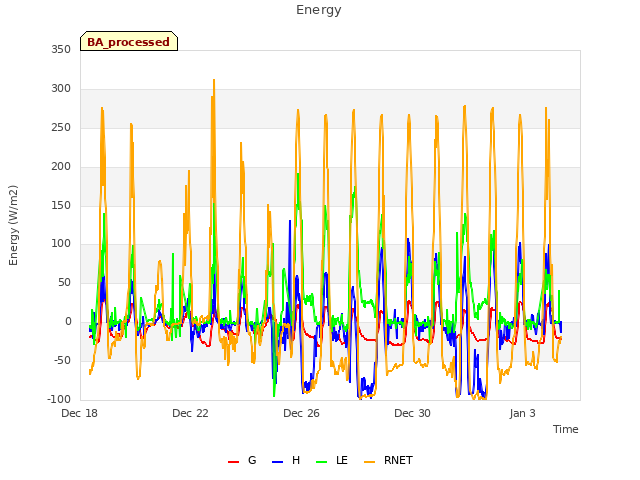This screenshot has width=640, height=480.
Task: Click the BA_processed annotation label
Action: 129,42
